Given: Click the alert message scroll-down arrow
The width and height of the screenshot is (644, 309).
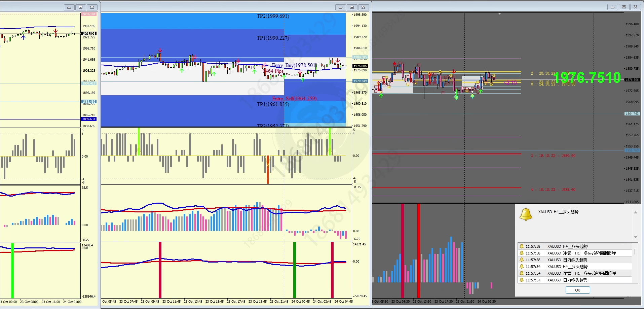Looking at the screenshot, I should click(636, 237).
